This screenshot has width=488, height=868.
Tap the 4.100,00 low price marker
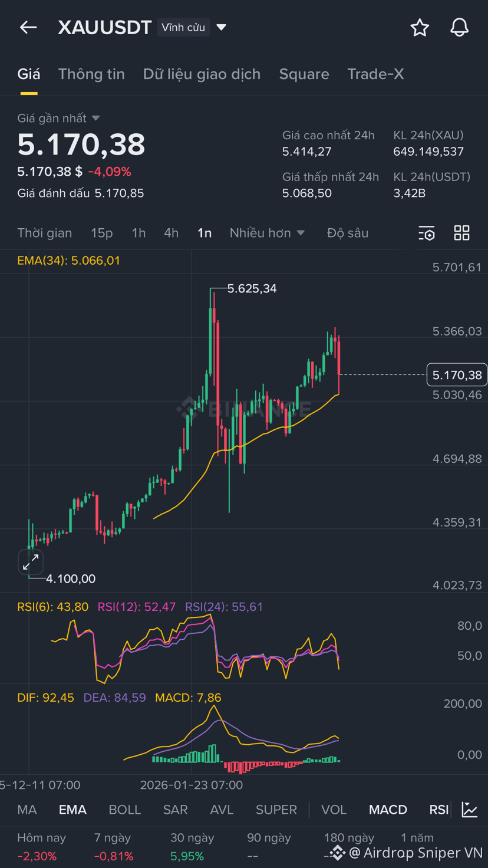71,579
